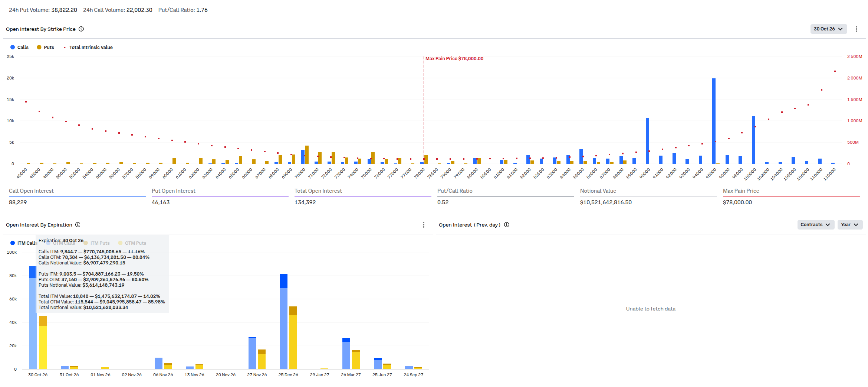Click the Call Open Interest value 88,229
Screen dimensions: 868x387
click(x=18, y=202)
